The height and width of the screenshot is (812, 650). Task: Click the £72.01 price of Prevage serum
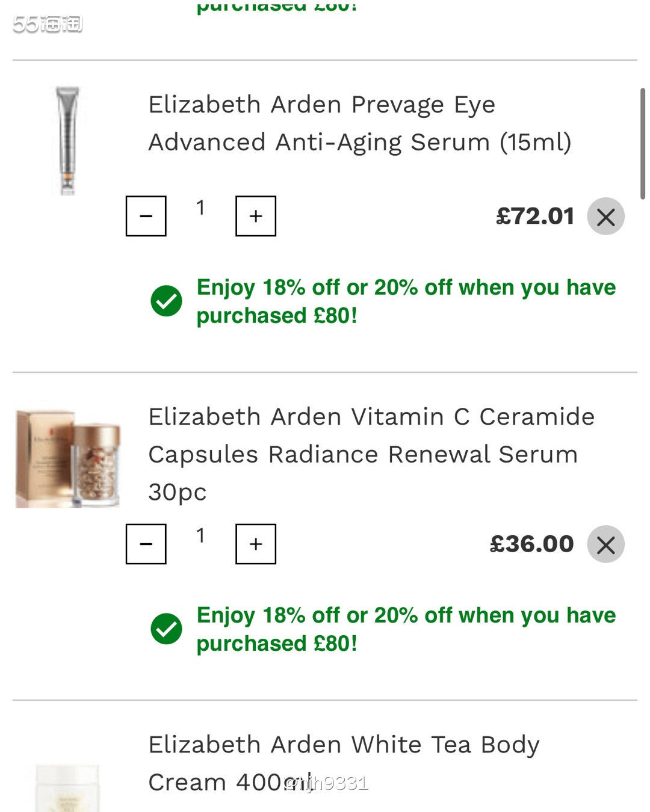[535, 217]
